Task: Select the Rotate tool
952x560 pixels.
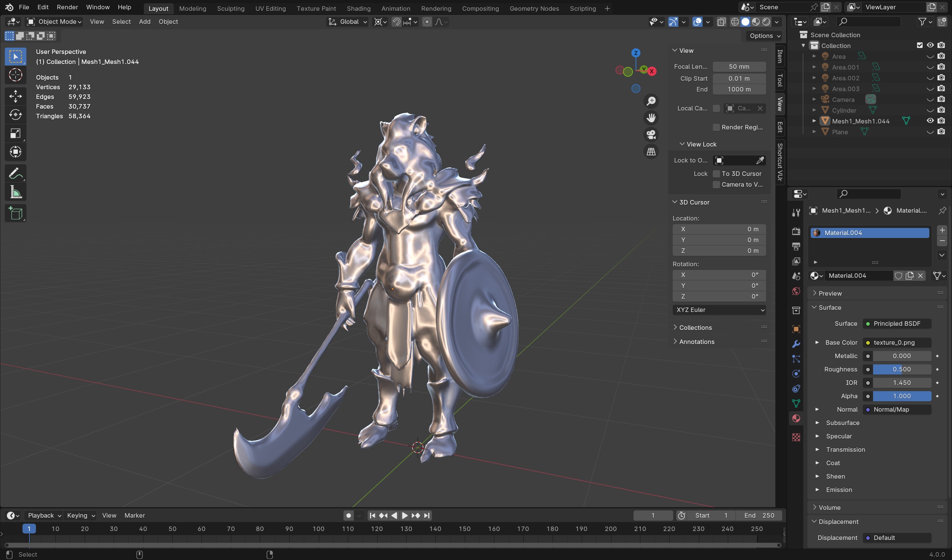Action: pos(16,115)
